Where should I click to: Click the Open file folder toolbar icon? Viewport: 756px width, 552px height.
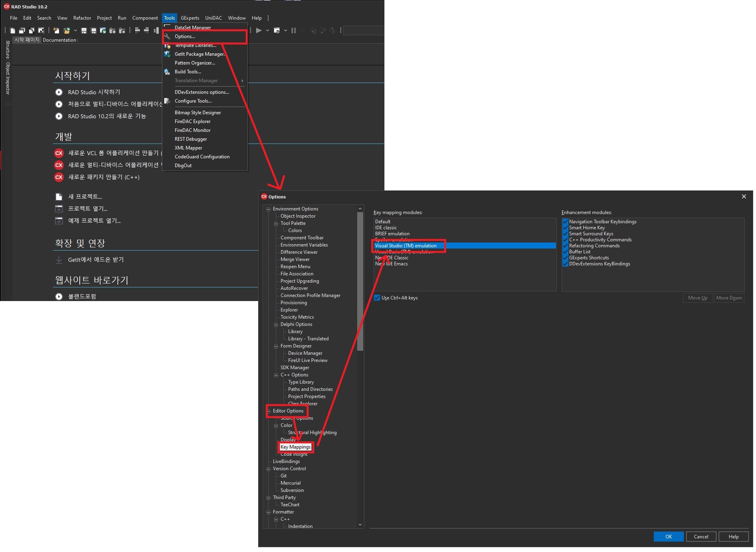click(67, 30)
